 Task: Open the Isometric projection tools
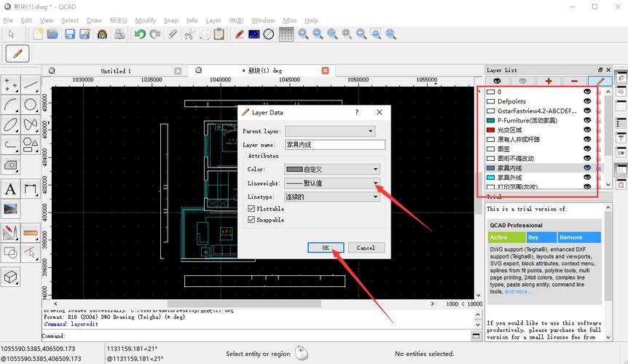tap(10, 277)
